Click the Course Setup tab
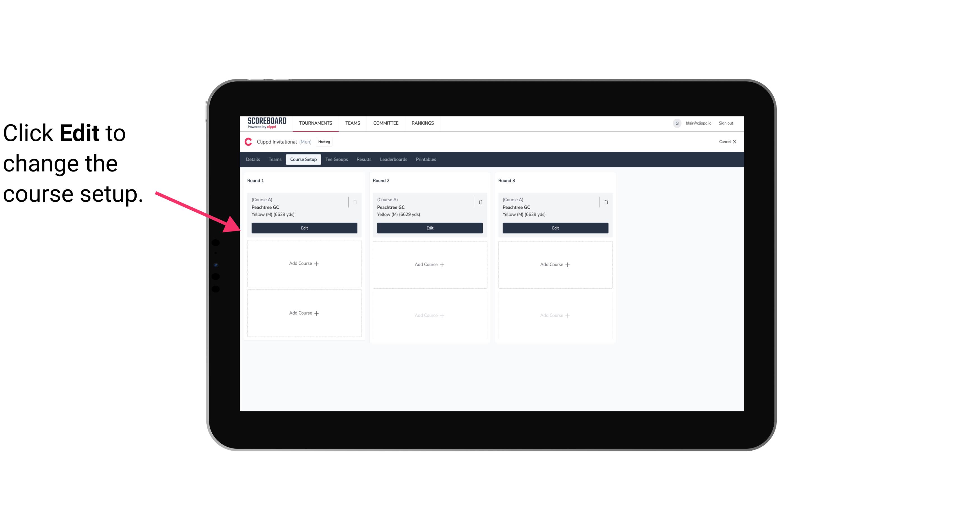The height and width of the screenshot is (527, 980). pos(303,159)
